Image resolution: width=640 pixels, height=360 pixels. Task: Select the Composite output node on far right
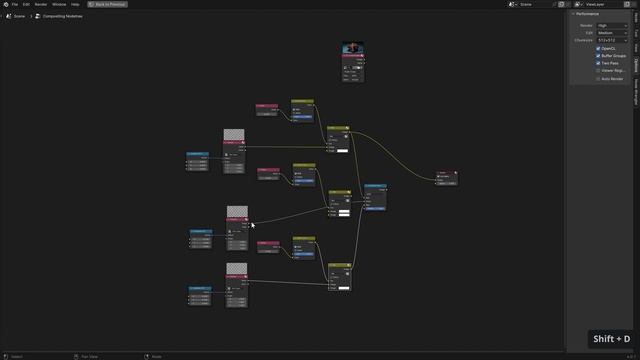point(447,178)
